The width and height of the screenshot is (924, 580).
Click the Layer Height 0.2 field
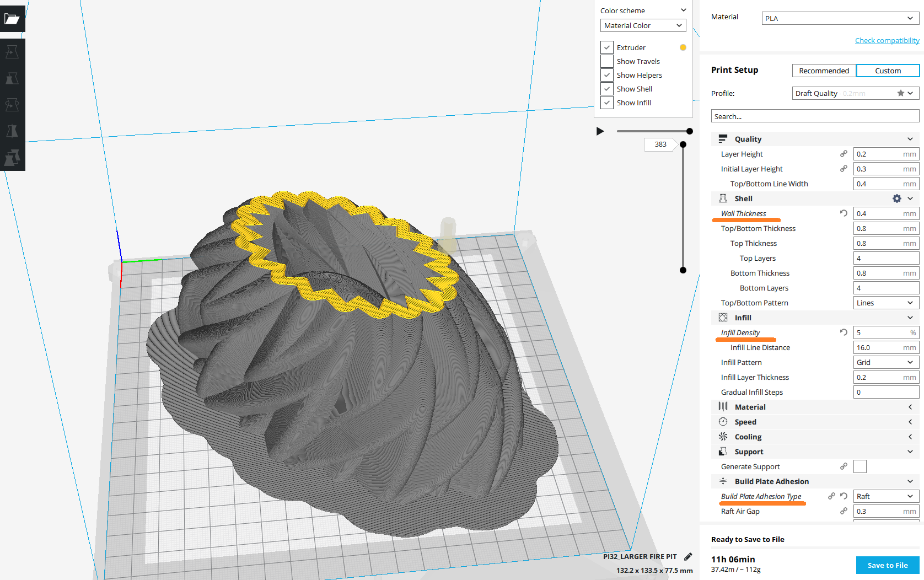tap(887, 154)
